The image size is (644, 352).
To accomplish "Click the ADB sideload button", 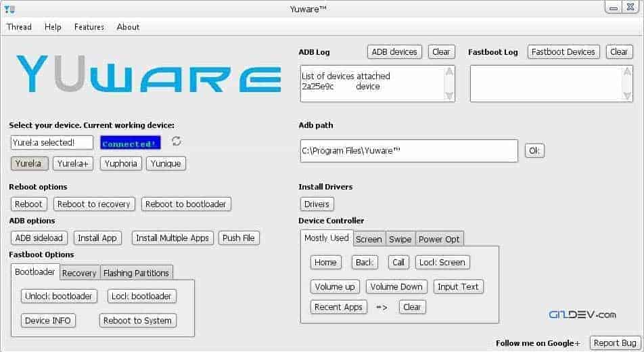I will tap(39, 238).
